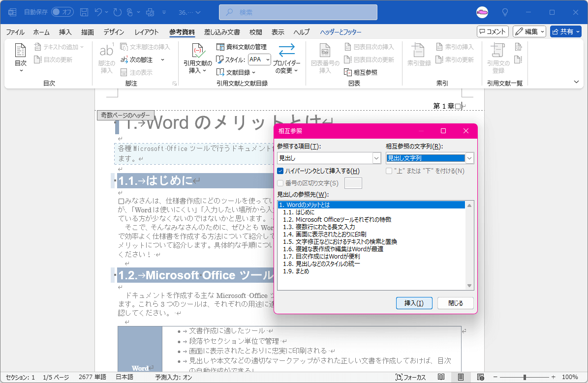Open the ファイル tab

coord(15,32)
